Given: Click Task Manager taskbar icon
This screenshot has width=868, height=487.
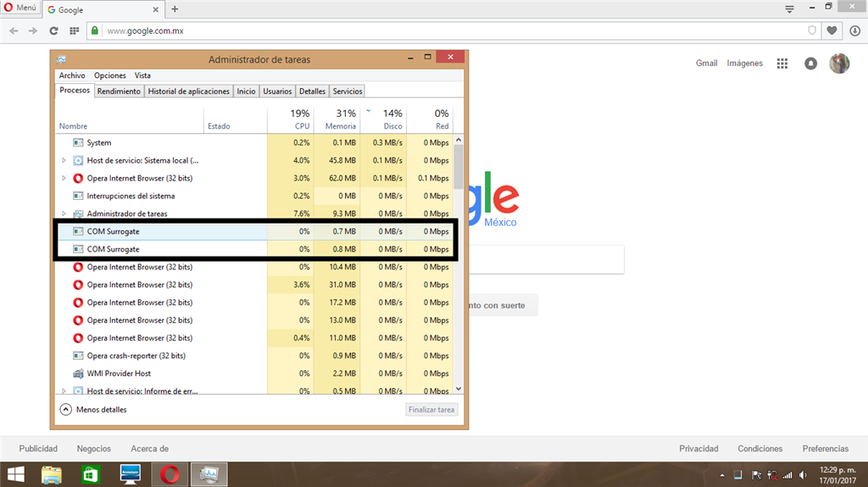Looking at the screenshot, I should click(209, 474).
